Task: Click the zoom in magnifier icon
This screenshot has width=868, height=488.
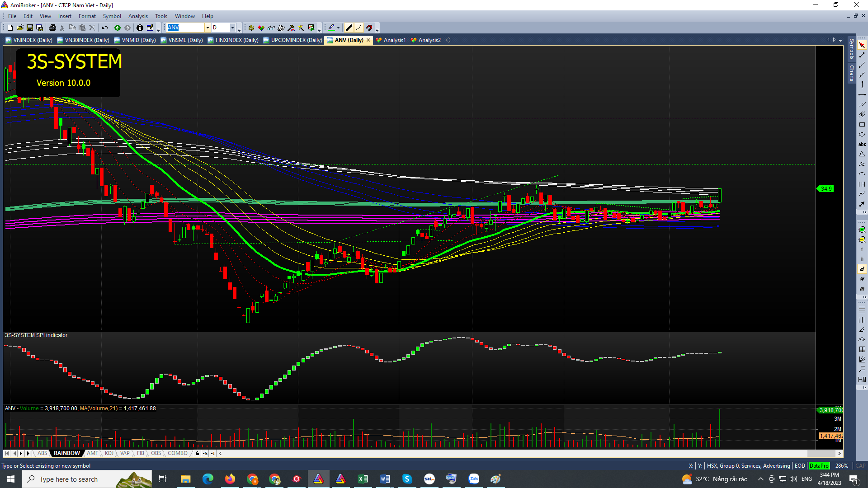Action: click(862, 230)
